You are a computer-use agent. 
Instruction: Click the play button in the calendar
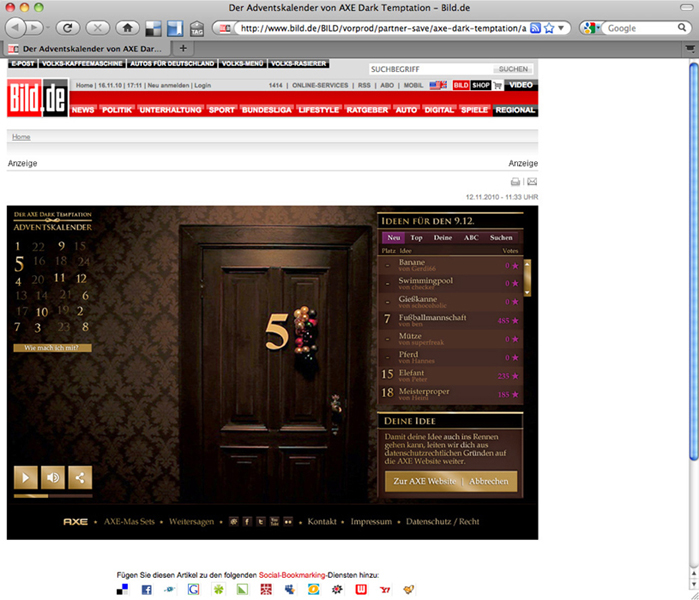26,477
